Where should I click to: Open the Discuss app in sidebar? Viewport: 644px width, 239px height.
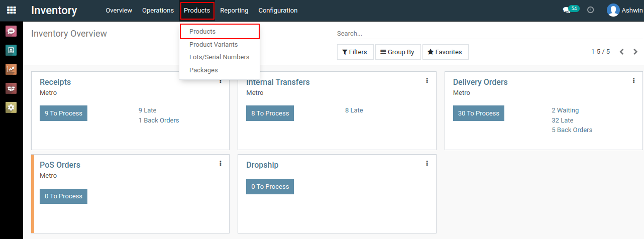[x=11, y=31]
